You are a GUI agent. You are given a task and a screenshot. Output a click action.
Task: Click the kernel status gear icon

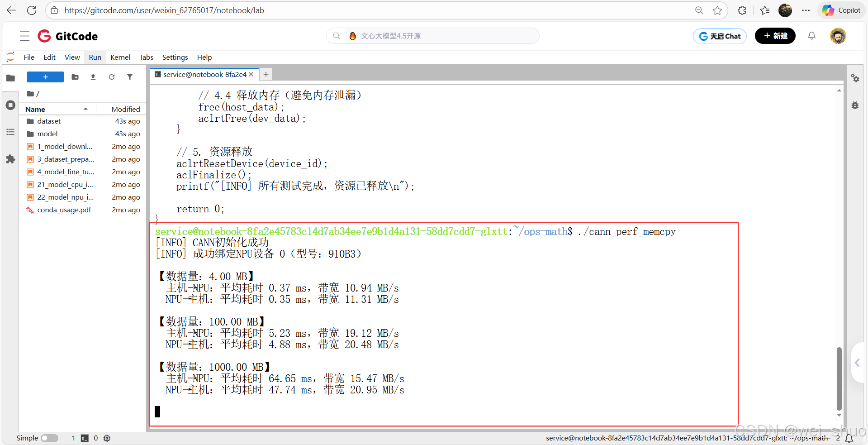point(107,438)
